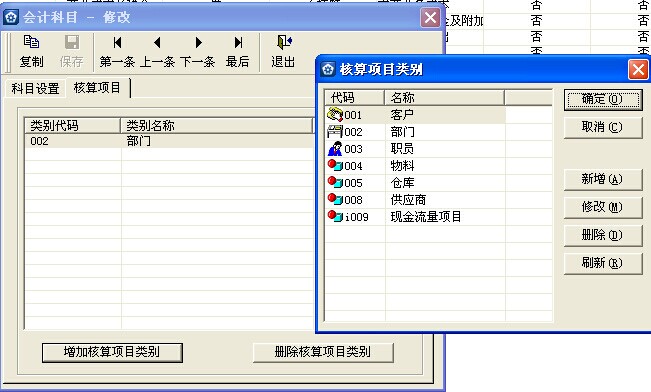Viewport: 651px width, 392px height.
Task: Click 删除核算项目类别 button
Action: (x=323, y=352)
